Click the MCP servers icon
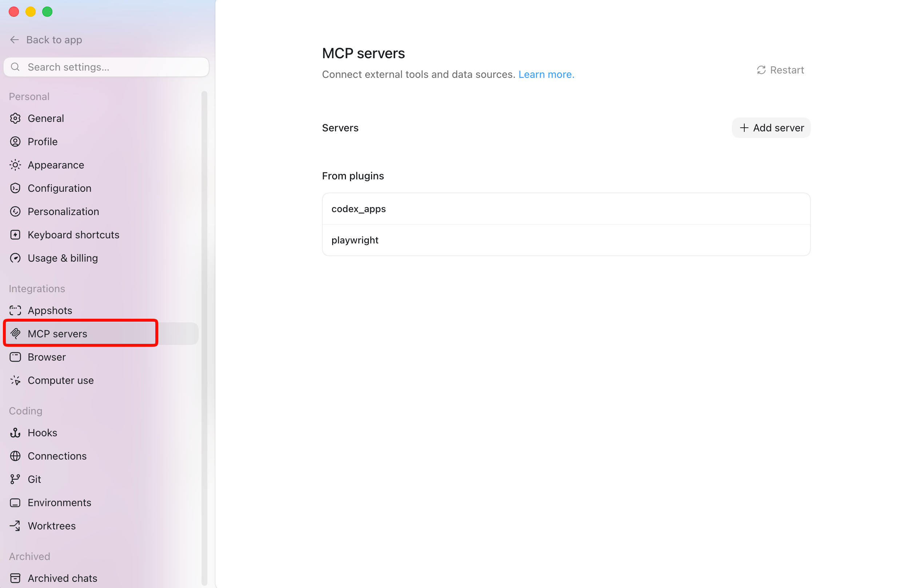Viewport: 924px width, 588px height. (x=15, y=334)
